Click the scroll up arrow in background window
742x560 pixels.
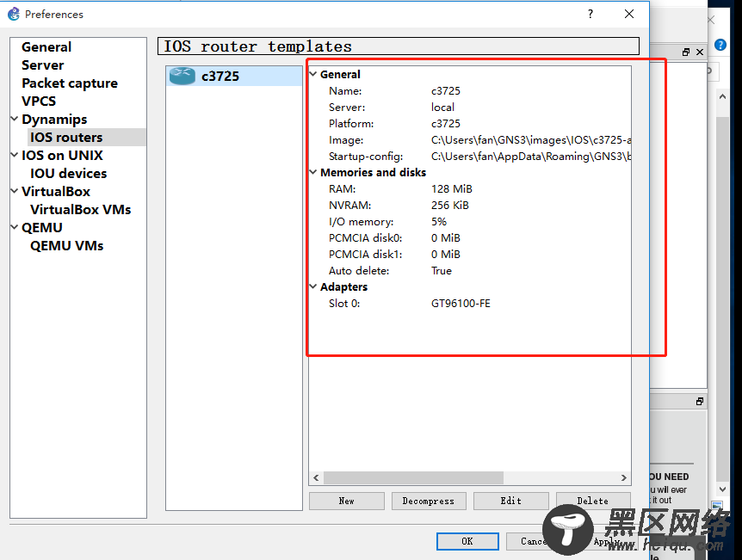722,96
